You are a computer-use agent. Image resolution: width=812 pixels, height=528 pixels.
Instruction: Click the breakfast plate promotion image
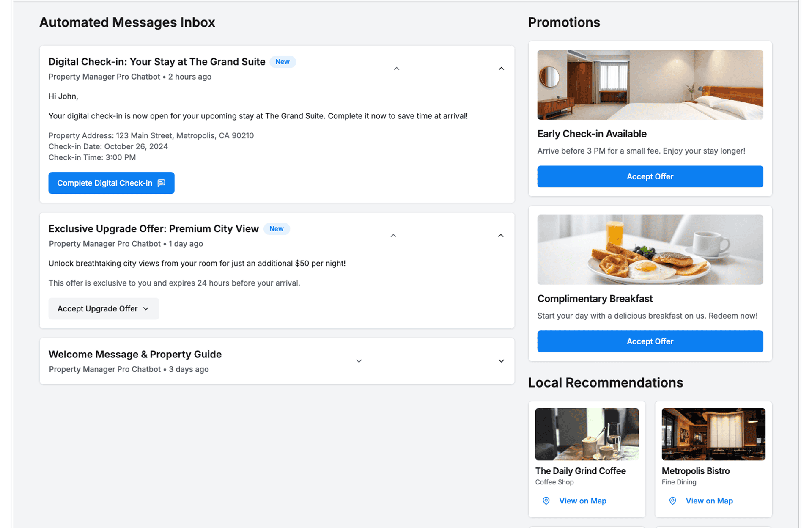650,250
